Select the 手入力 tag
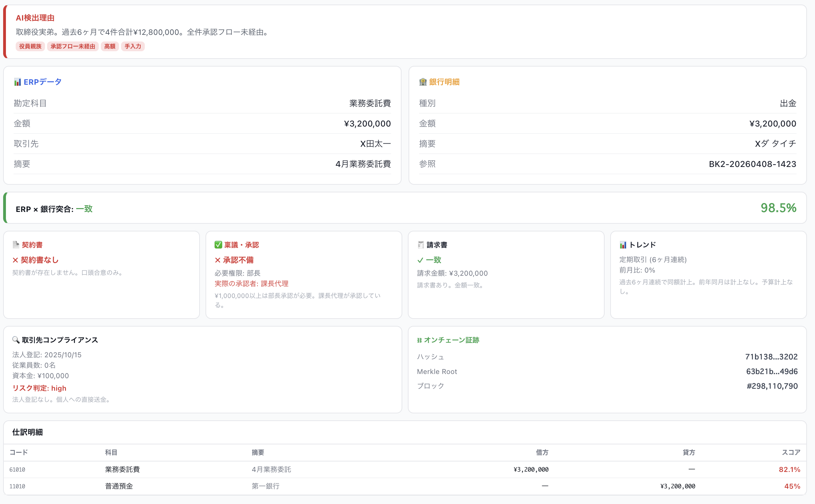The image size is (815, 504). [133, 46]
